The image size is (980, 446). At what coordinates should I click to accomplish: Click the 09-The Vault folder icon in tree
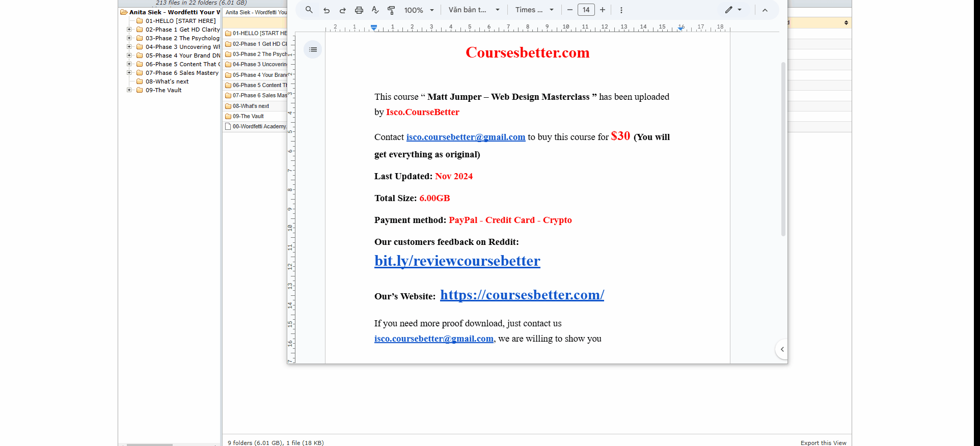(140, 90)
